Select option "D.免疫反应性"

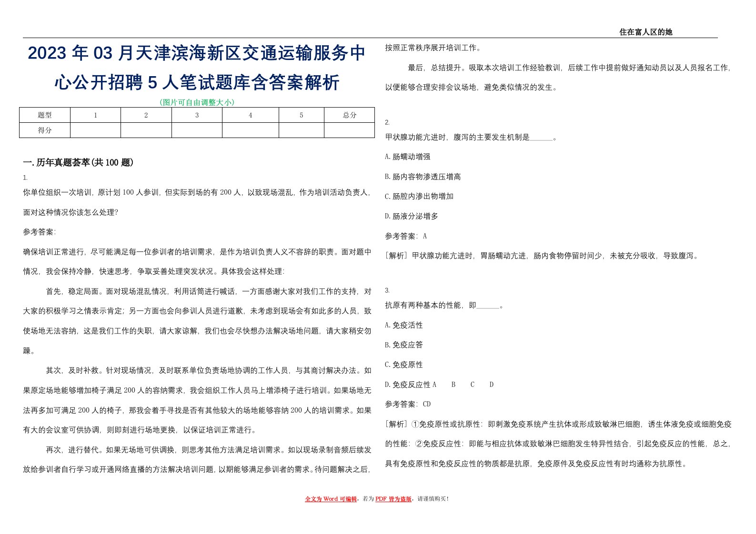tap(408, 385)
